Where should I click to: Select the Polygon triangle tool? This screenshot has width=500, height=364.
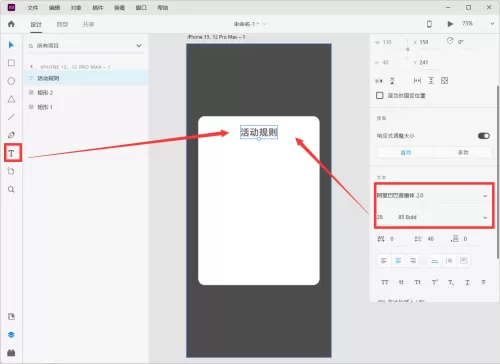[11, 99]
